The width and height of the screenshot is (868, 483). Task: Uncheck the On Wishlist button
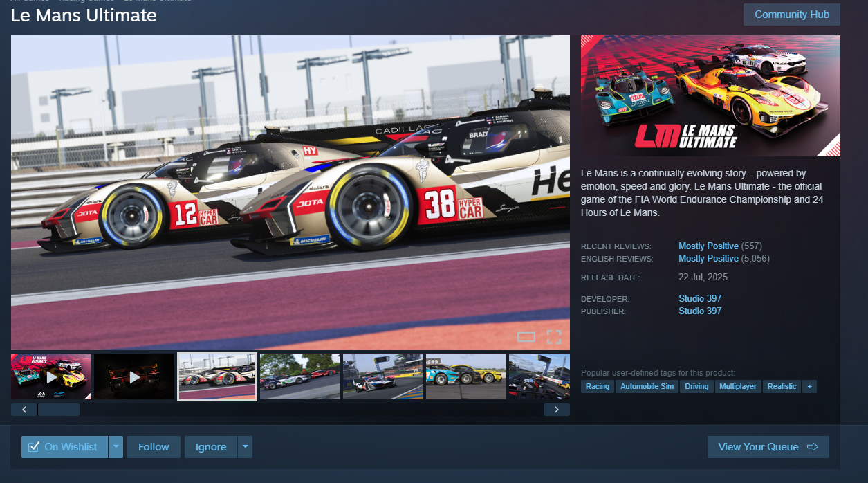point(64,447)
